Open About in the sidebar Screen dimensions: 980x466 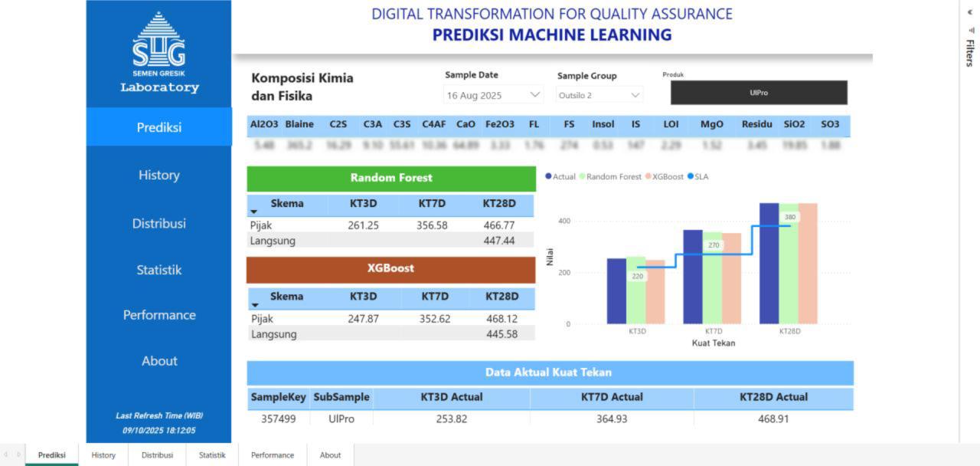[159, 361]
